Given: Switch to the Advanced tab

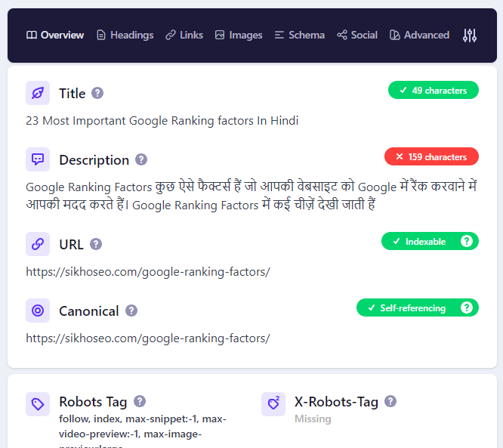Looking at the screenshot, I should [420, 35].
